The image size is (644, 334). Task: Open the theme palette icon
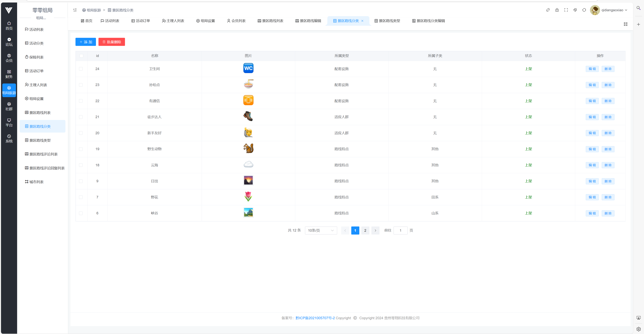tap(575, 10)
